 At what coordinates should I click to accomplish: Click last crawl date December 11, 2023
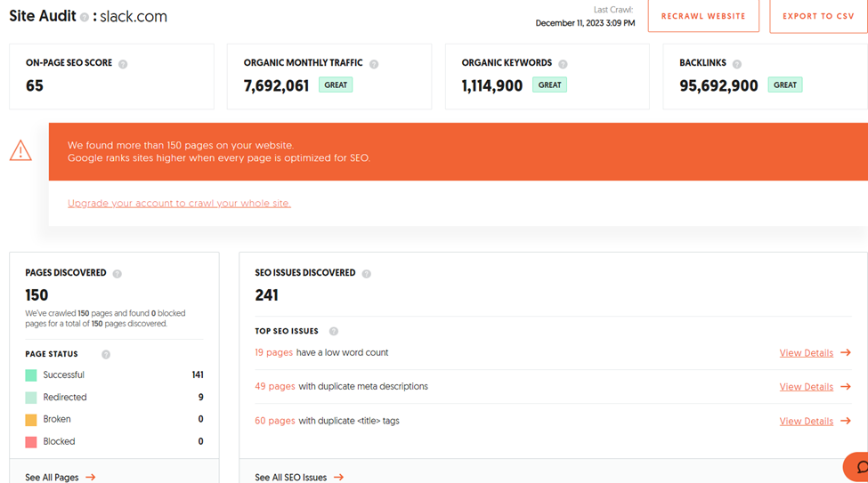585,23
